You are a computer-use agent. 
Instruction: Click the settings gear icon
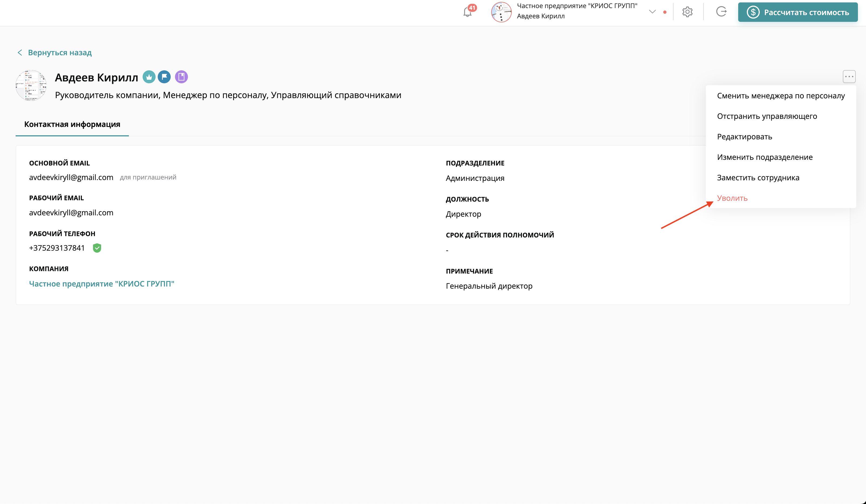(x=687, y=12)
